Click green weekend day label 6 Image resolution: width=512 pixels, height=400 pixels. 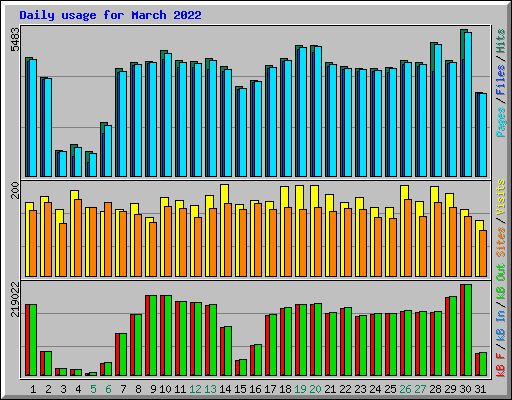click(x=108, y=389)
